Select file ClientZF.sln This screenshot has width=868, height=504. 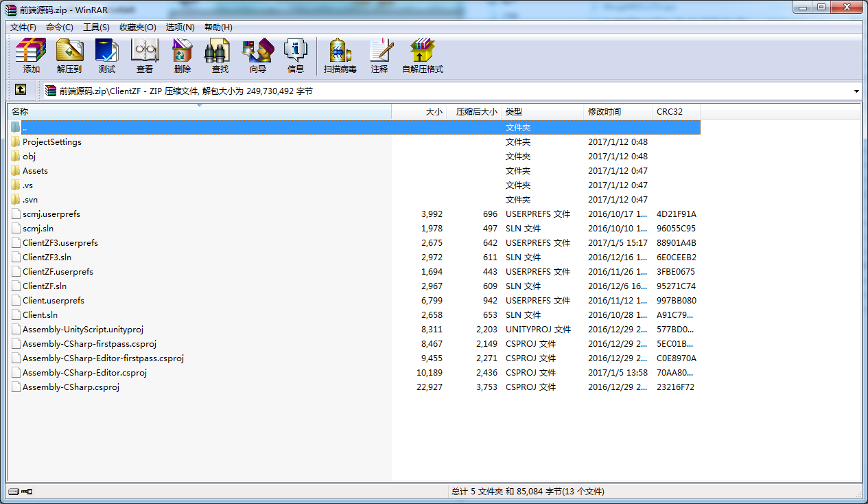coord(45,286)
